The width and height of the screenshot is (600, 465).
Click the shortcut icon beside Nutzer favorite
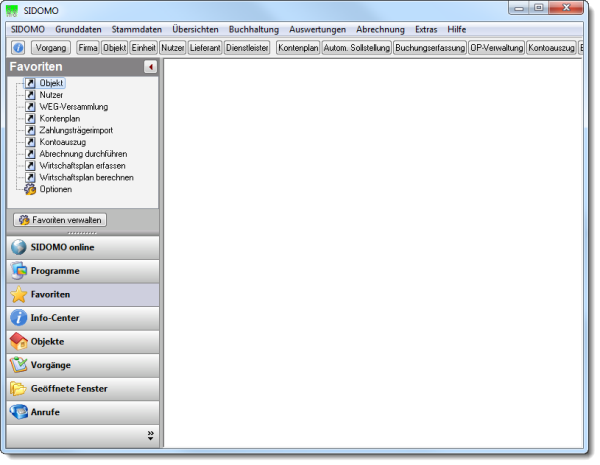(31, 95)
